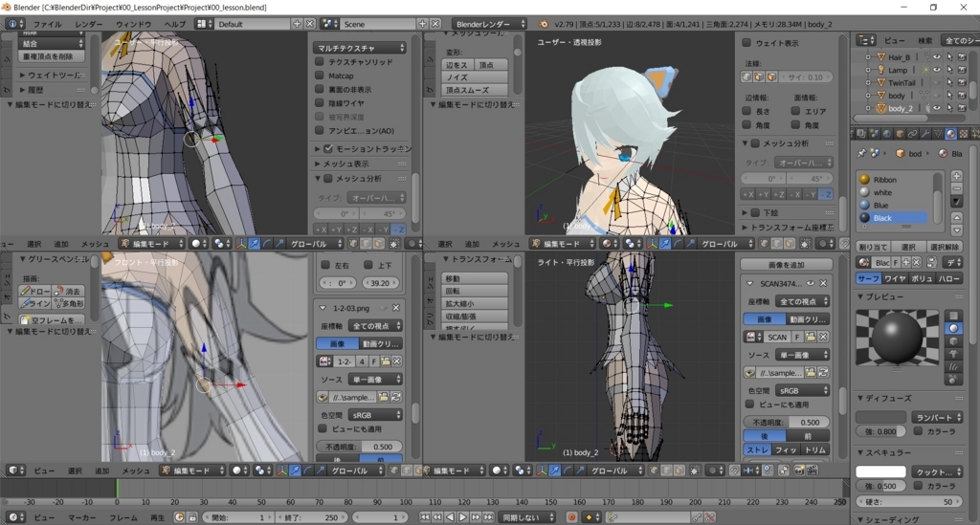Toggle 左右 flip checkbox

pyautogui.click(x=325, y=265)
